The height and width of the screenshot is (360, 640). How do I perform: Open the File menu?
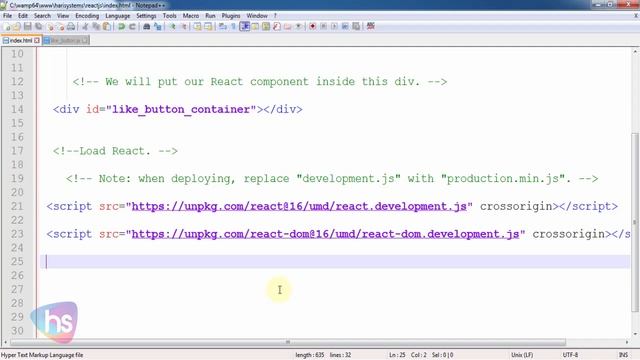coord(7,16)
